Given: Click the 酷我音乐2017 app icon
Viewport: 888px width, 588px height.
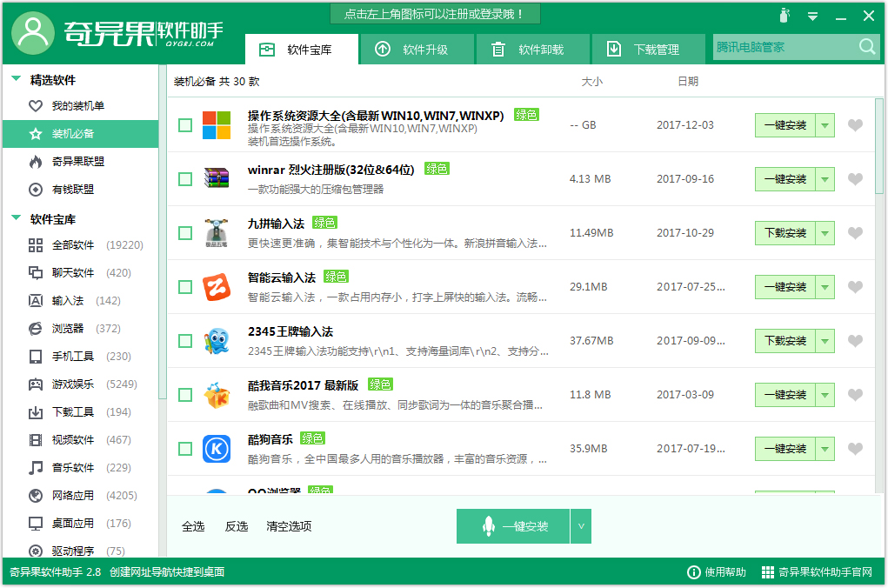Looking at the screenshot, I should 217,394.
